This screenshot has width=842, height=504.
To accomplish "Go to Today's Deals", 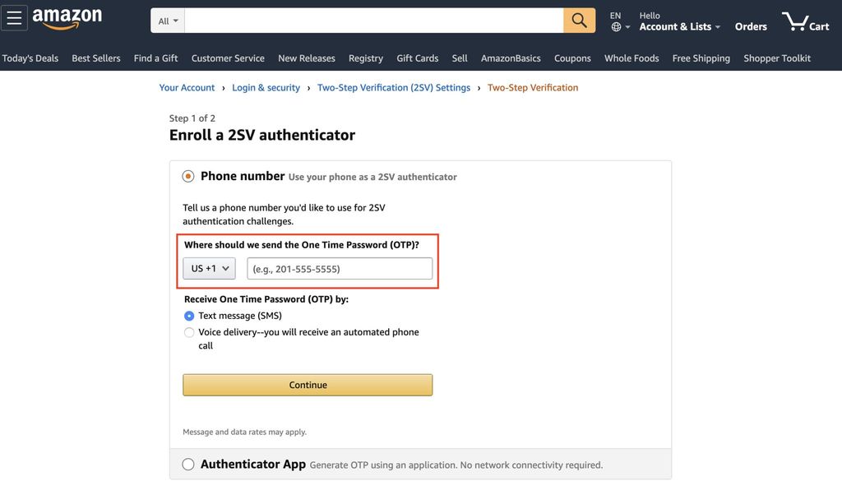I will pyautogui.click(x=30, y=58).
